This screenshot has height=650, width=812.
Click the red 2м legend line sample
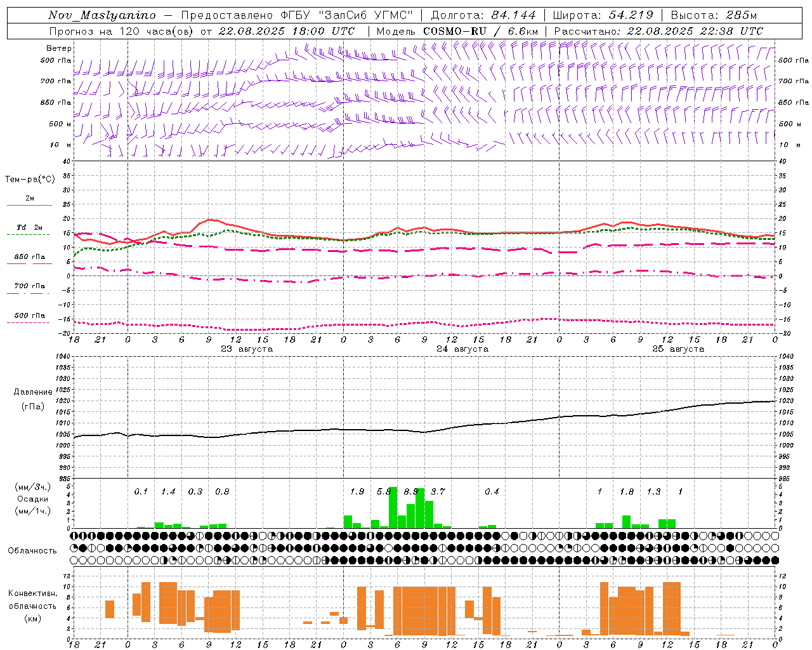(x=29, y=205)
